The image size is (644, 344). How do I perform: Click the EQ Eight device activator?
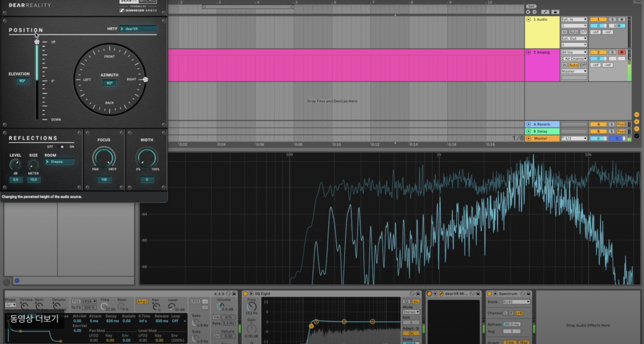pos(245,294)
